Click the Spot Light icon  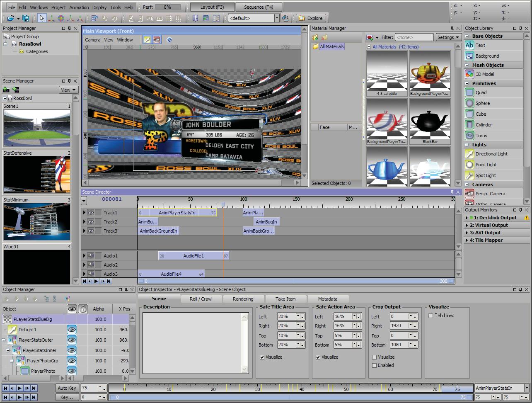(x=469, y=175)
